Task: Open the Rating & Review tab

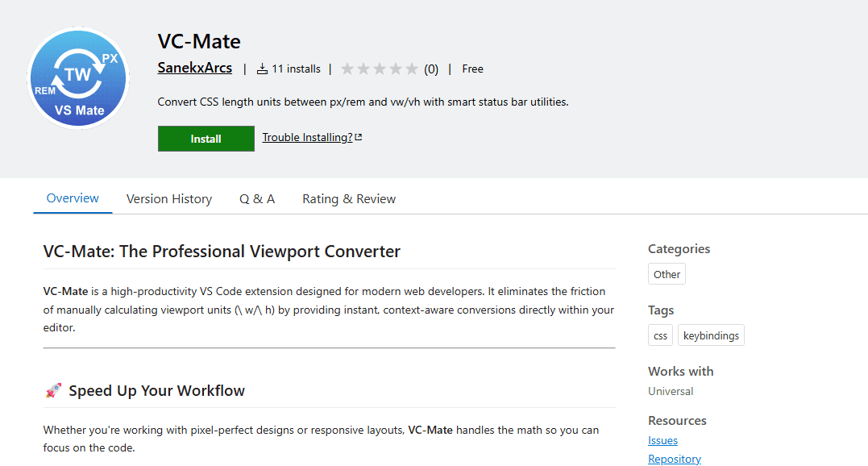Action: (x=349, y=198)
